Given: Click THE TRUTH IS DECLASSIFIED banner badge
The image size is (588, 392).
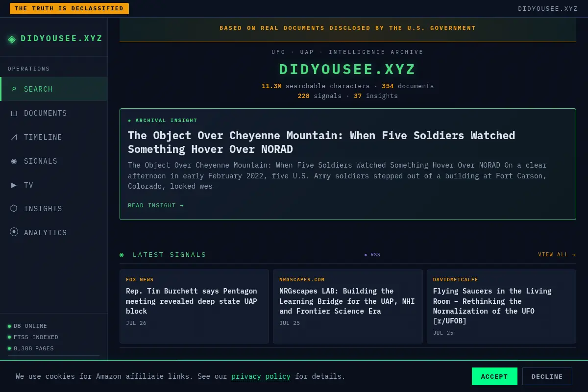Looking at the screenshot, I should pyautogui.click(x=69, y=8).
